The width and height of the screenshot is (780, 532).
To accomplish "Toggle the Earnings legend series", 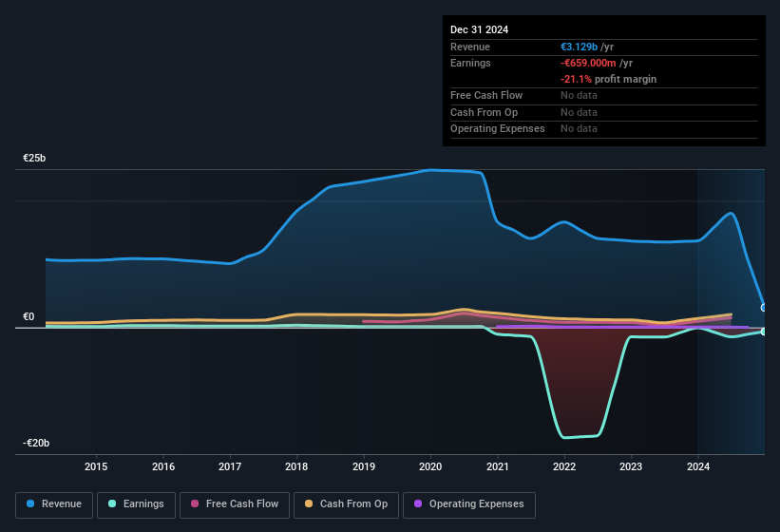I will click(136, 504).
